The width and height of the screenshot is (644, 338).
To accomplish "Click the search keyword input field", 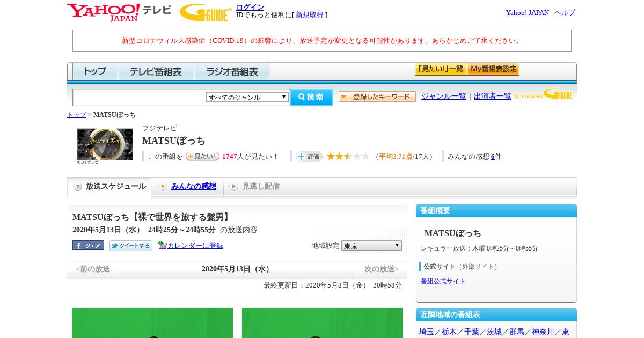I will (x=140, y=97).
